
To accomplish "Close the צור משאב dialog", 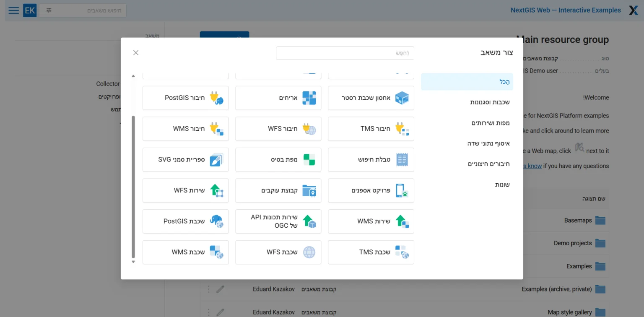I will (136, 52).
